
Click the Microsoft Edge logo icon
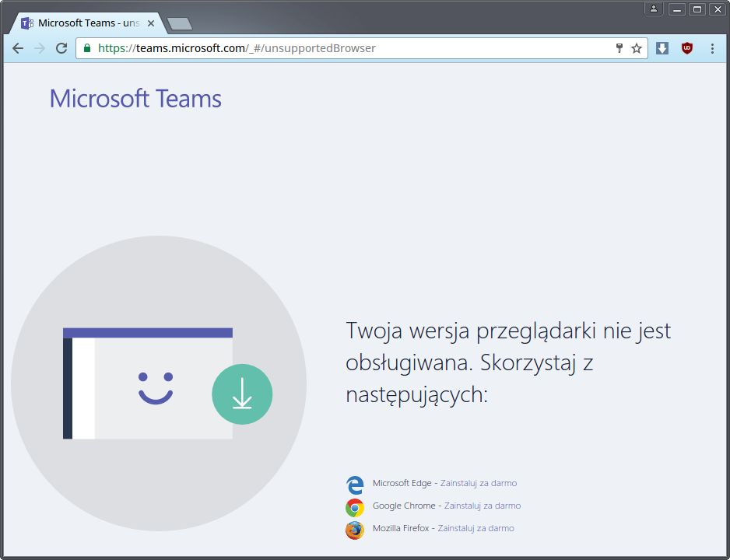pos(355,485)
